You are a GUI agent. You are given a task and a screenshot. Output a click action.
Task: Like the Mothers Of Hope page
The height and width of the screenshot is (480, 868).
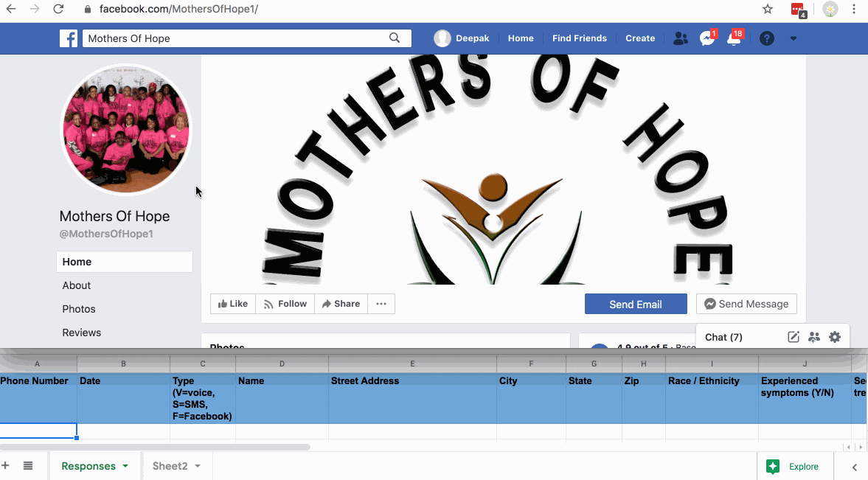click(233, 303)
